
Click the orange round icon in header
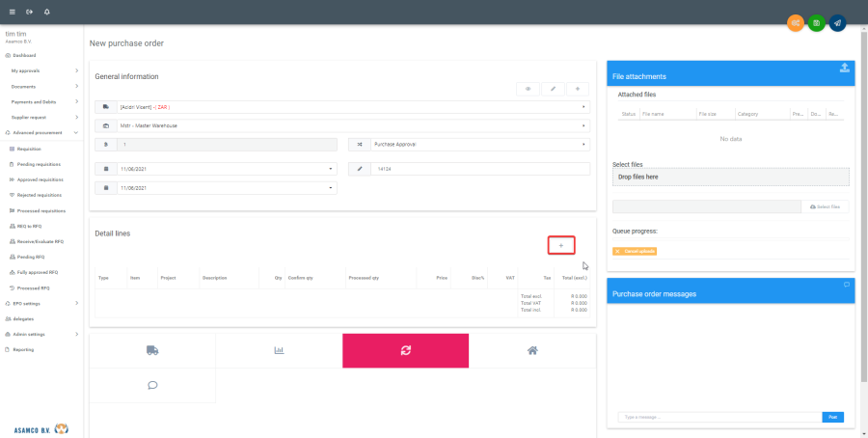(796, 22)
